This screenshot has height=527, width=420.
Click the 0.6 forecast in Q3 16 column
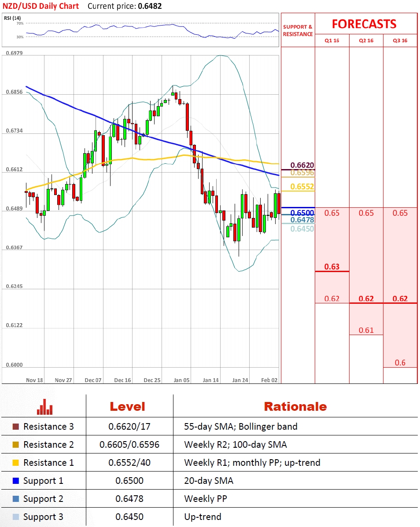[x=400, y=363]
